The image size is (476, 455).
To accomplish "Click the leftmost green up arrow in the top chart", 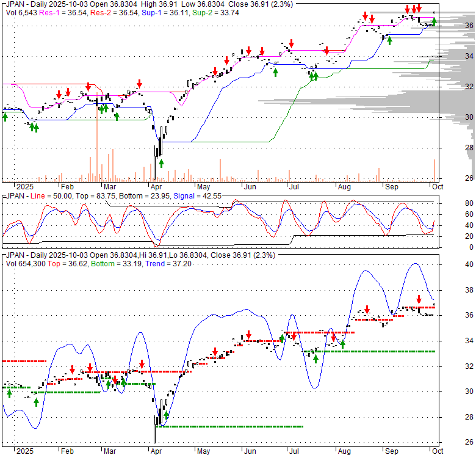I will (x=5, y=116).
